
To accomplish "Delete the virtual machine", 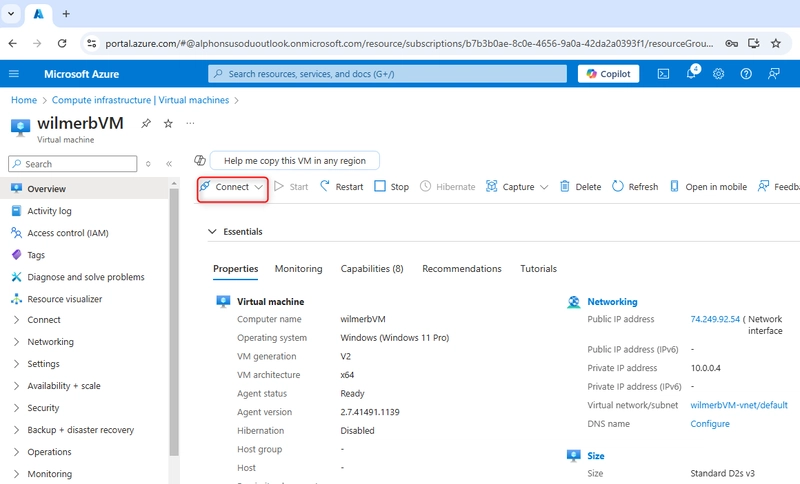I will coord(580,187).
